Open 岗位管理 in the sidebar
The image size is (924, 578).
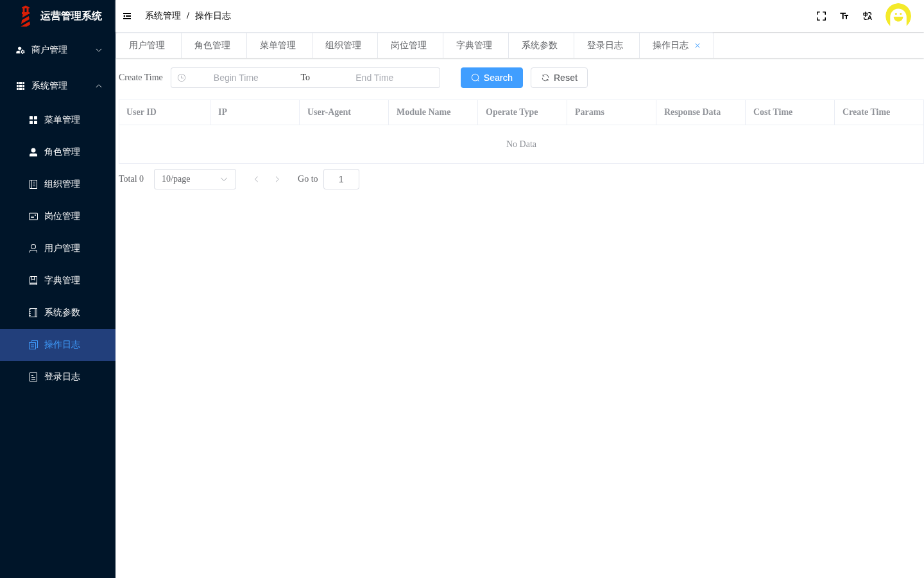click(x=58, y=216)
